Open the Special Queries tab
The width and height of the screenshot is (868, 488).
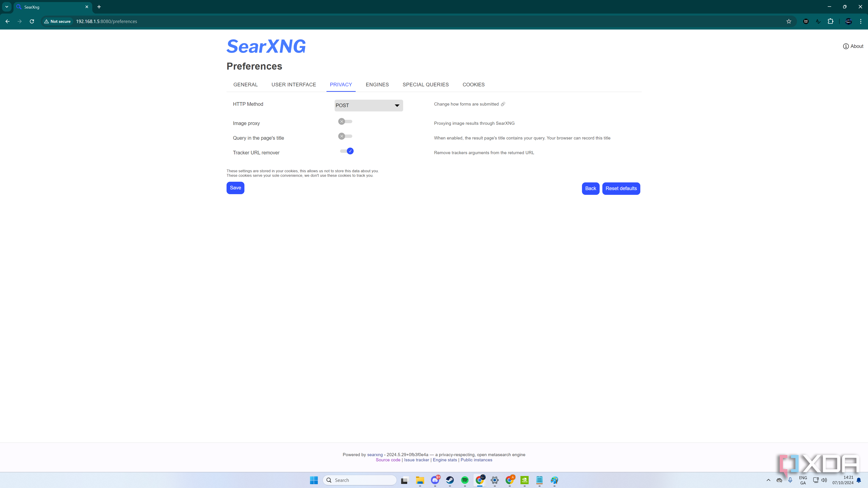click(x=425, y=85)
